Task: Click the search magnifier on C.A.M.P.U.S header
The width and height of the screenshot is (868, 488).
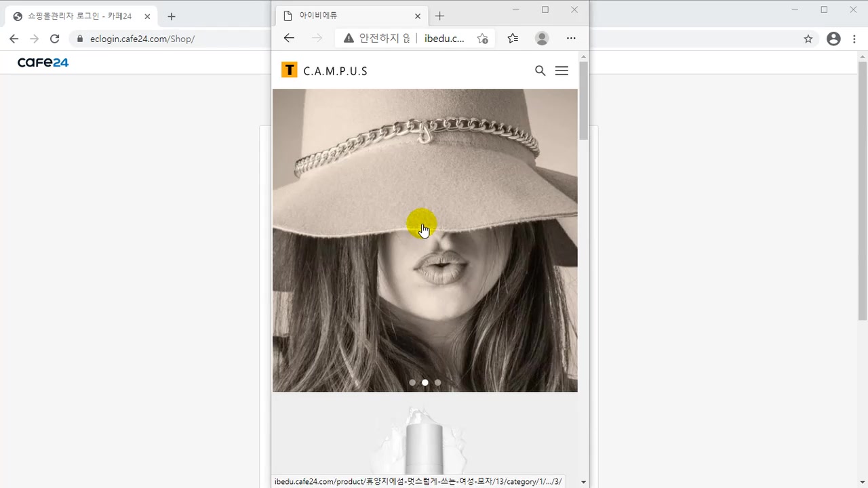Action: tap(540, 70)
